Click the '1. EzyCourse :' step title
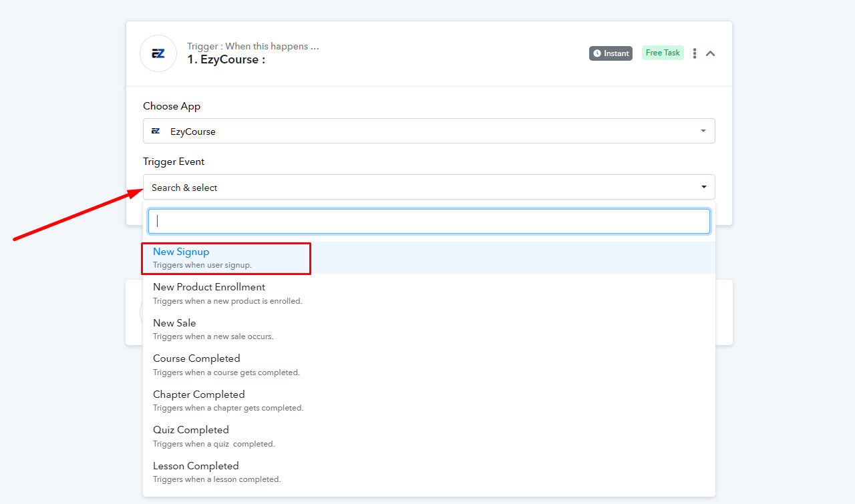This screenshot has width=855, height=504. pos(226,59)
